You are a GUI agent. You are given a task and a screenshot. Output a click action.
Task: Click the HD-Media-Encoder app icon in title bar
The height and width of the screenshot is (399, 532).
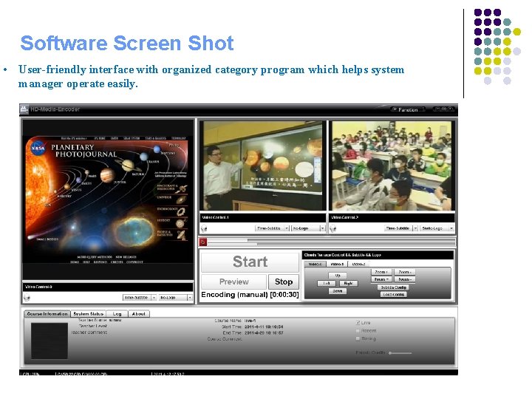coord(24,109)
